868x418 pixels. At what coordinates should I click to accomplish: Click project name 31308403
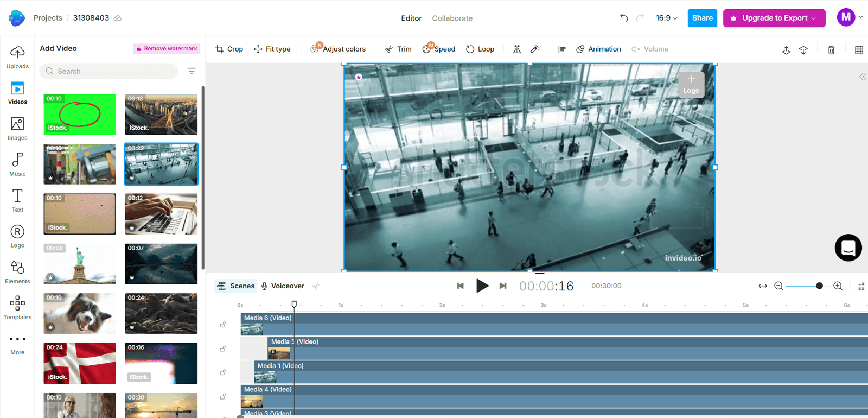coord(91,18)
